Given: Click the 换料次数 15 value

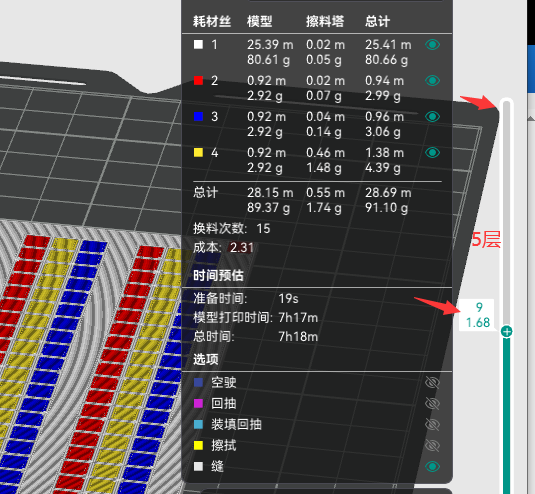Looking at the screenshot, I should pyautogui.click(x=263, y=229).
